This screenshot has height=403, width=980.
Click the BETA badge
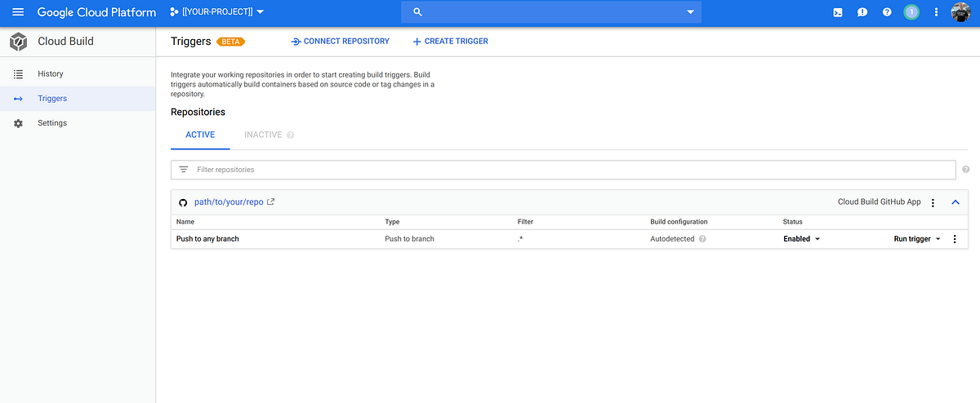click(231, 42)
